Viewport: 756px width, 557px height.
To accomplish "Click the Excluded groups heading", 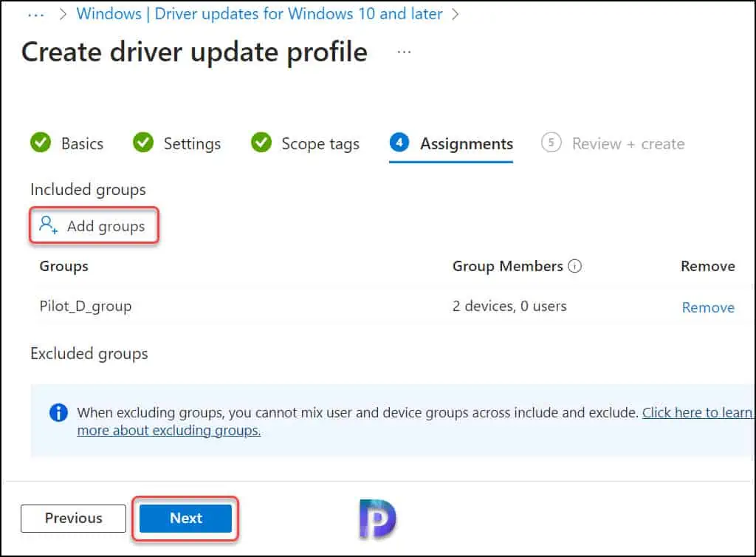I will coord(89,354).
